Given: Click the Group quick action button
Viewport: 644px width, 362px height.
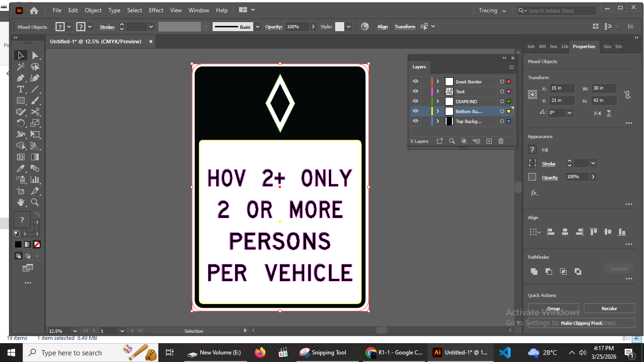Looking at the screenshot, I should tap(553, 309).
